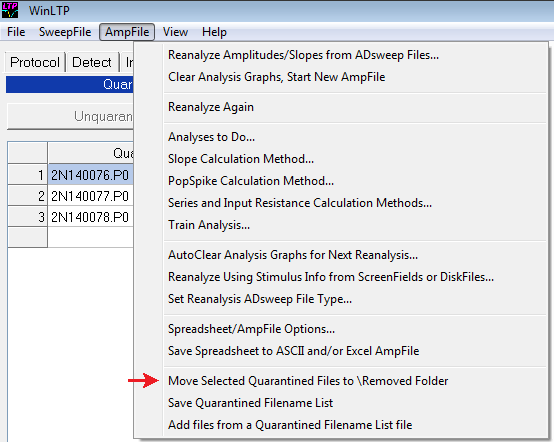The image size is (554, 442).
Task: Select Save Quarantined Filename List
Action: click(x=250, y=403)
